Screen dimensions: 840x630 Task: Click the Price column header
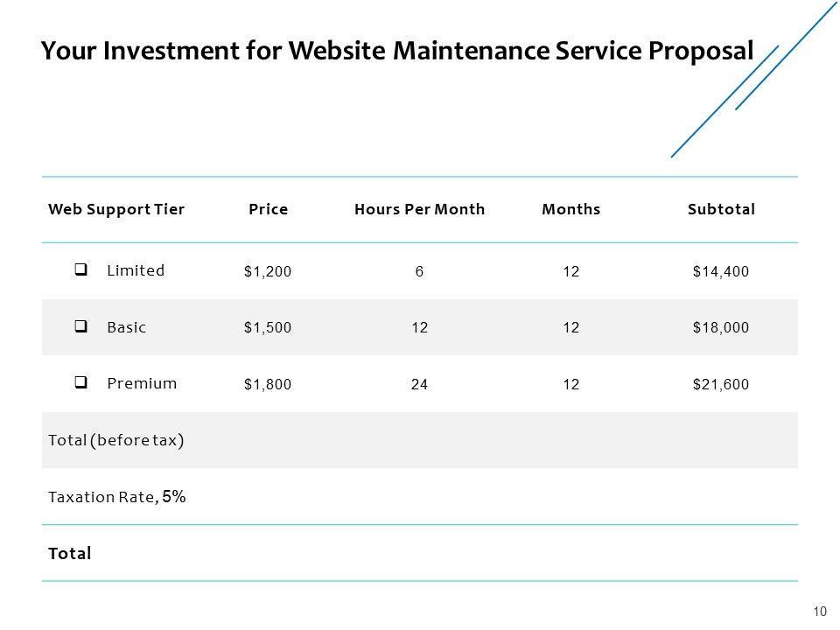point(269,209)
